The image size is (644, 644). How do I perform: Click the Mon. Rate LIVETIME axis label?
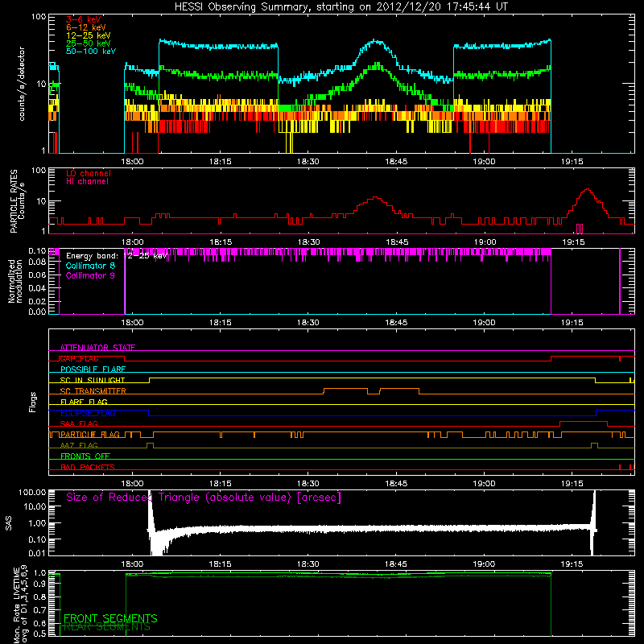pyautogui.click(x=19, y=605)
